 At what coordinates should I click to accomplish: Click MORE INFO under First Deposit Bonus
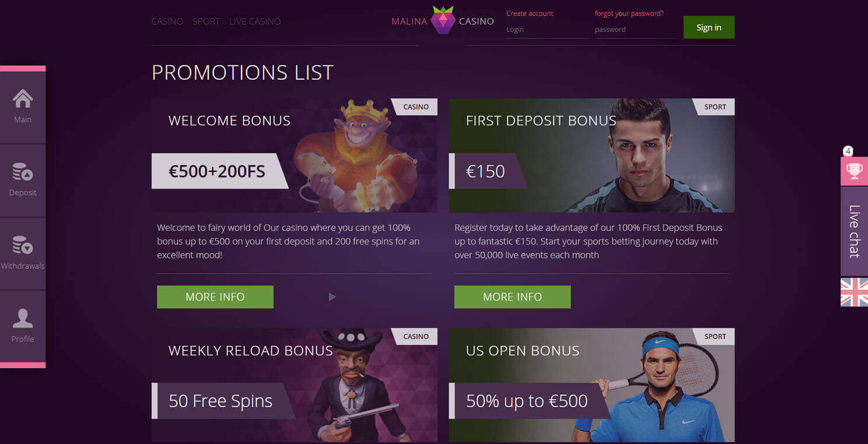pos(512,297)
